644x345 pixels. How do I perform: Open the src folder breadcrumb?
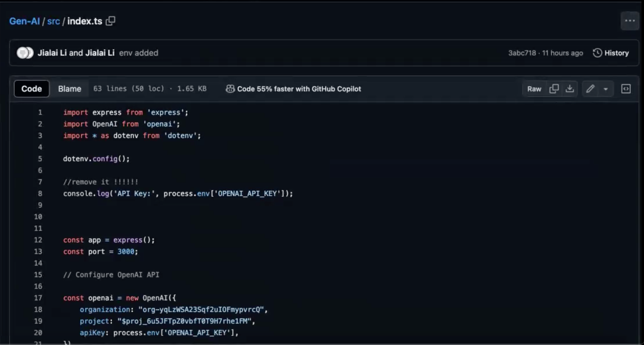53,21
